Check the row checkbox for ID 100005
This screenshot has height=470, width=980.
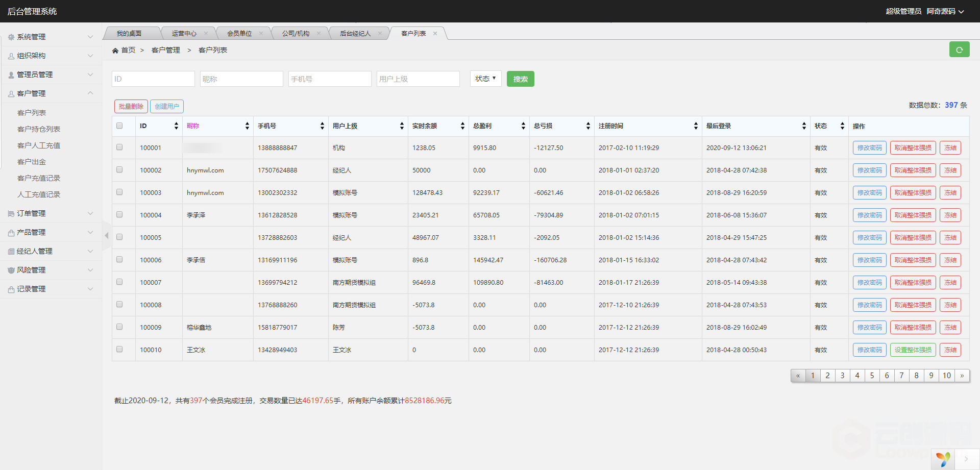point(119,237)
